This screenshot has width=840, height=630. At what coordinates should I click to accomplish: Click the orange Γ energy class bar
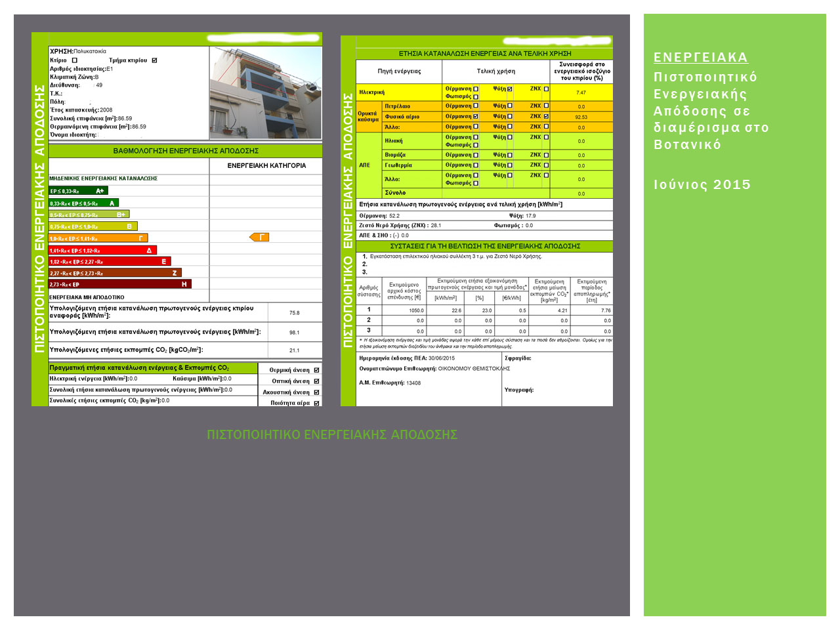(98, 238)
